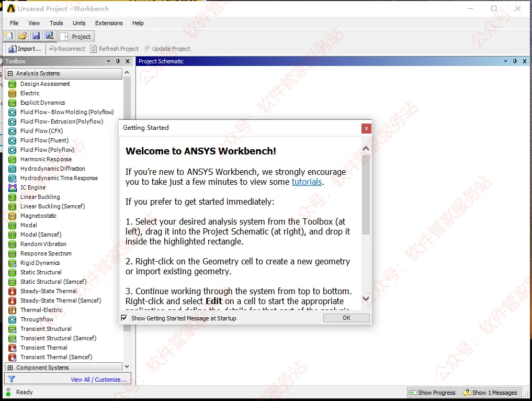532x401 pixels.
Task: Select the Steady-State Thermal icon
Action: coord(12,292)
